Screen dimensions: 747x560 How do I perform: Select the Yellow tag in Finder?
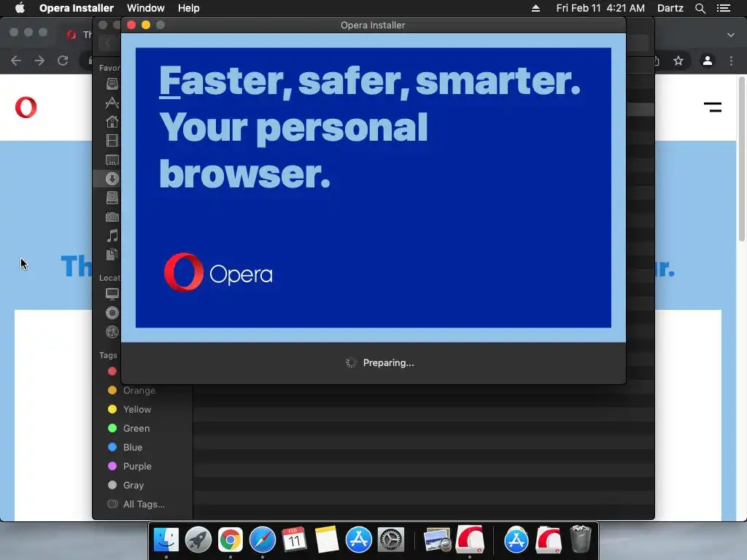tap(130, 410)
